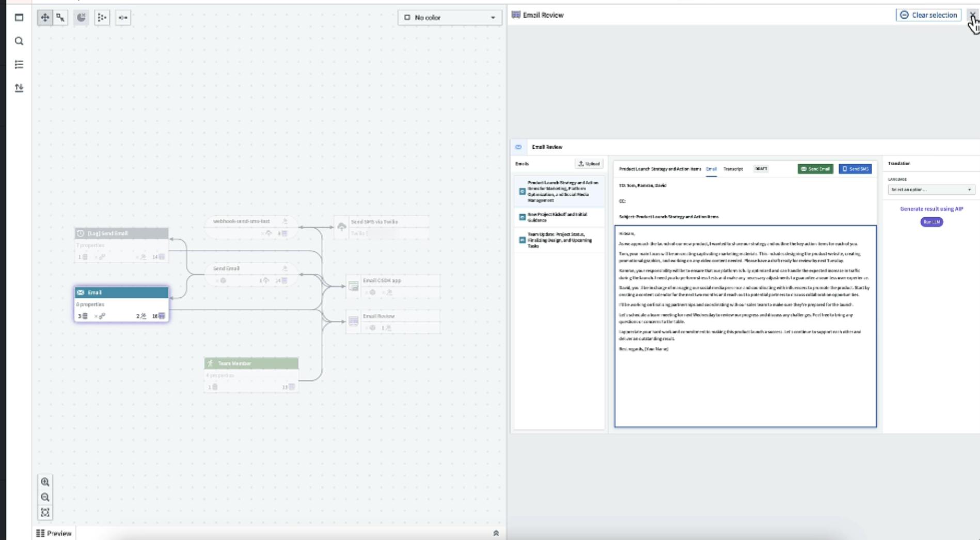Click the green Send Email button
Screen dimensions: 980x540
pyautogui.click(x=815, y=169)
